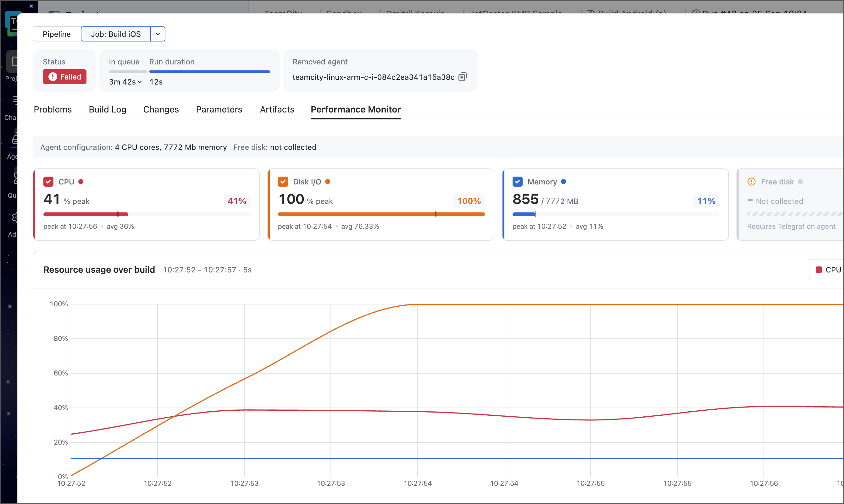The width and height of the screenshot is (844, 504).
Task: Switch to the Build Log tab
Action: click(x=107, y=109)
